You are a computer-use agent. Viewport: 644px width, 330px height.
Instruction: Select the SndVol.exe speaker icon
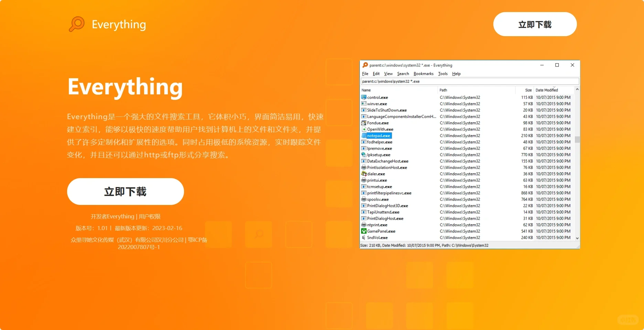pos(364,238)
